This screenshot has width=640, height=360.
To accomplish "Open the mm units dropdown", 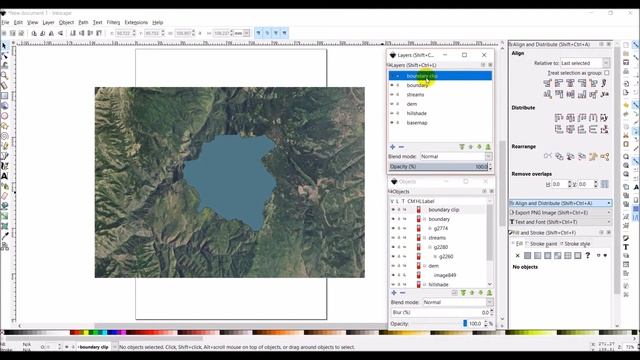I will [241, 33].
